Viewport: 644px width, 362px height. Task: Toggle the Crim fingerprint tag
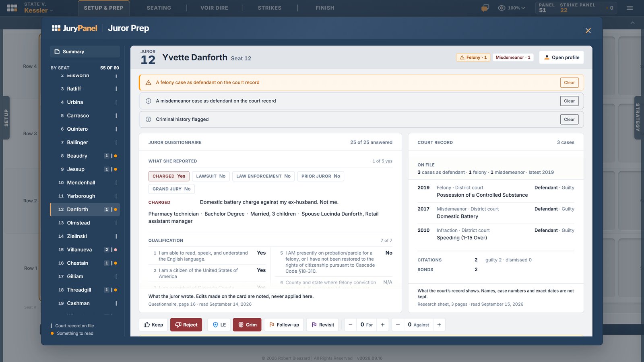click(247, 325)
